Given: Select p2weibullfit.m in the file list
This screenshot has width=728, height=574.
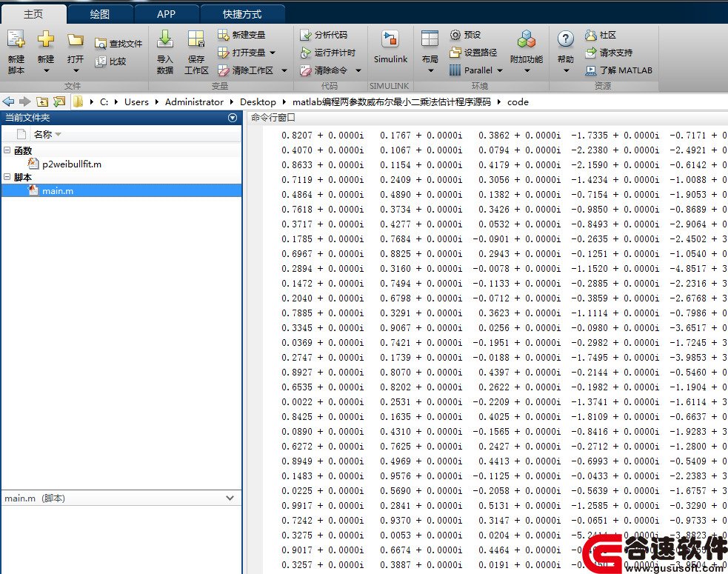Looking at the screenshot, I should pyautogui.click(x=72, y=164).
